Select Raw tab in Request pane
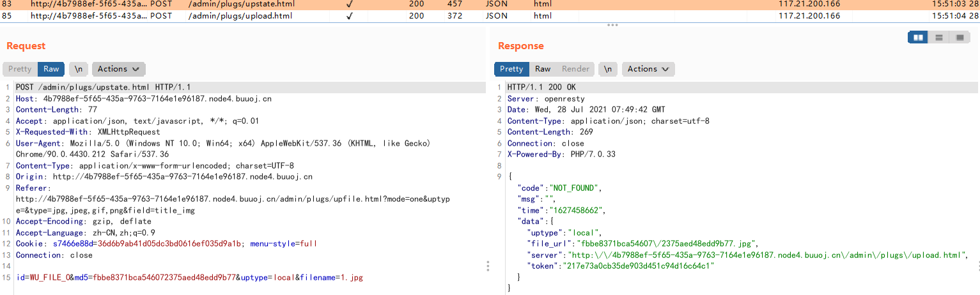The width and height of the screenshot is (980, 295). pyautogui.click(x=51, y=69)
